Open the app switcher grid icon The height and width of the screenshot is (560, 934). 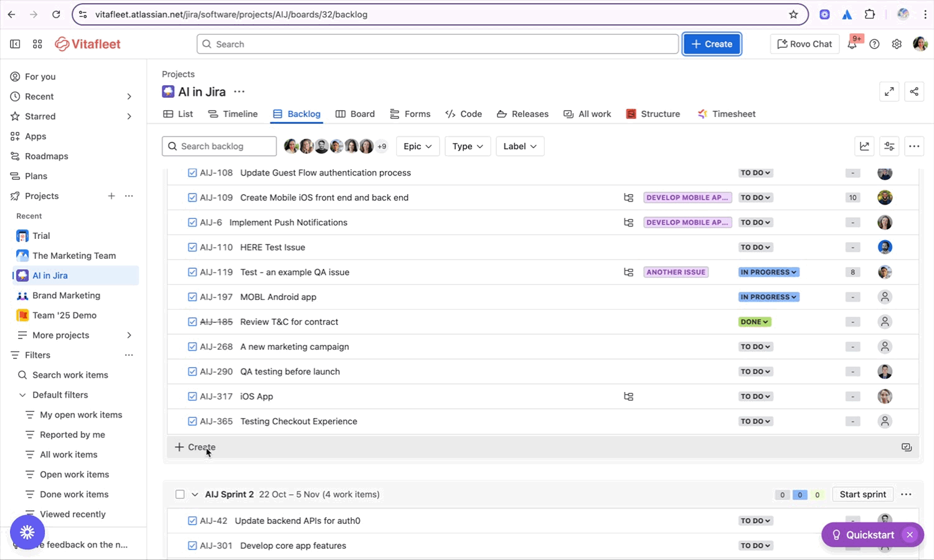pyautogui.click(x=37, y=44)
